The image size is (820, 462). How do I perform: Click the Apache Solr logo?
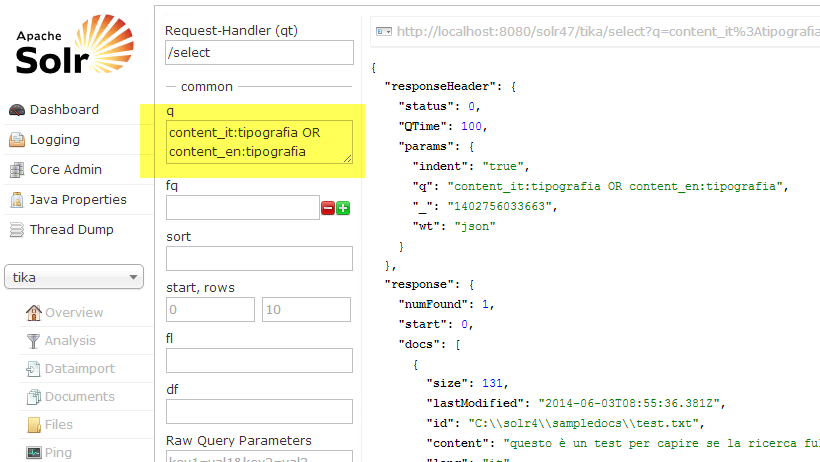[x=75, y=45]
